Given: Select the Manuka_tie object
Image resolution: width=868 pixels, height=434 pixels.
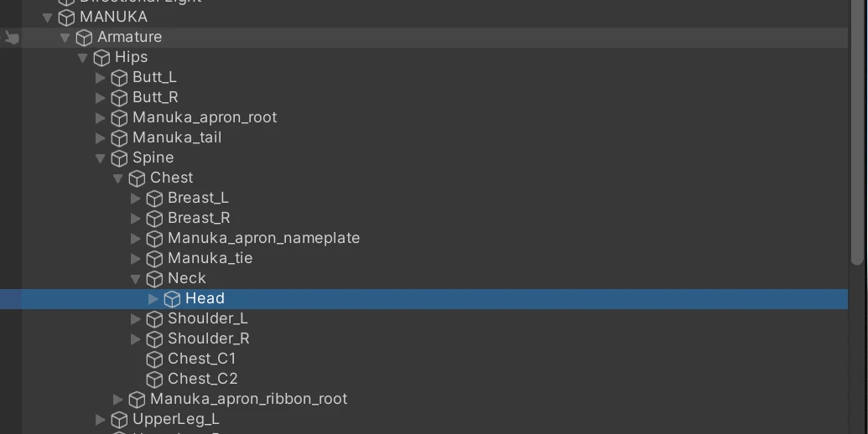Looking at the screenshot, I should pos(210,259).
